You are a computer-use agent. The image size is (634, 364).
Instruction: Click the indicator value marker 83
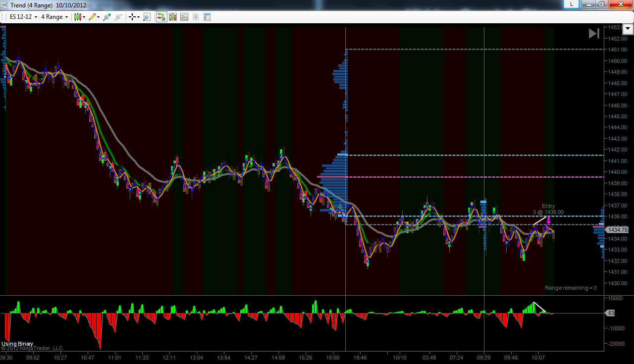click(x=611, y=313)
